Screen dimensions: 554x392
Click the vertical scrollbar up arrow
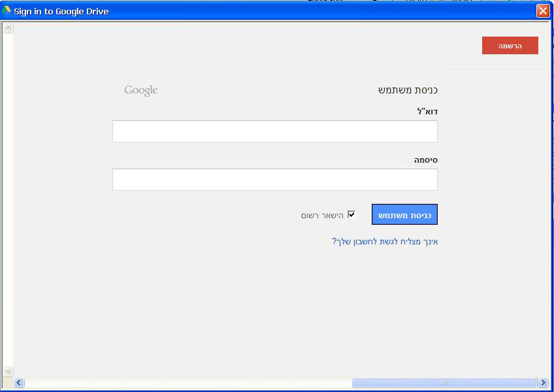point(8,28)
